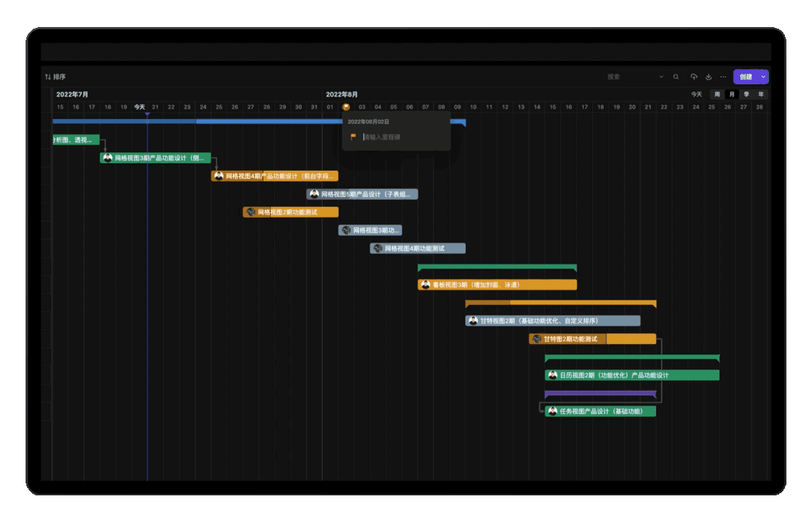Click avatar on 甘特图2期功能测试 task bar

tap(537, 339)
